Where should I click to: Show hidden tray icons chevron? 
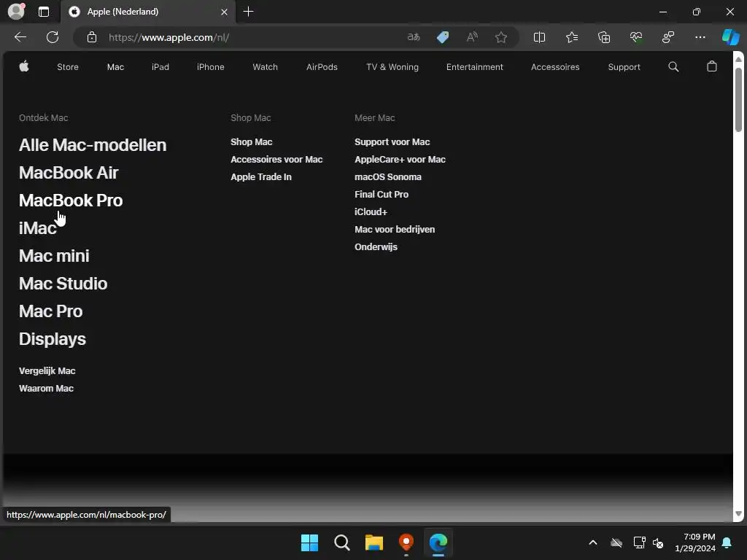tap(593, 542)
